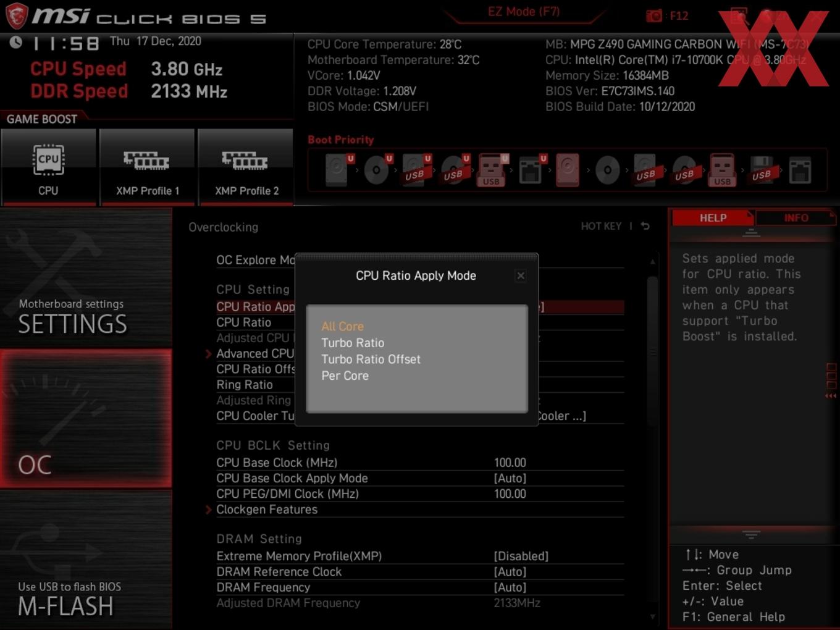
Task: Select CPU Base Clock (MHz) row label
Action: (277, 463)
